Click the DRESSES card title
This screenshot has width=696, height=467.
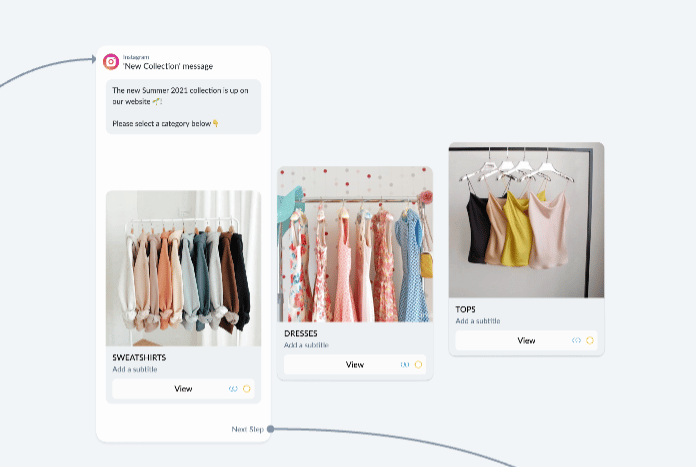tap(301, 333)
